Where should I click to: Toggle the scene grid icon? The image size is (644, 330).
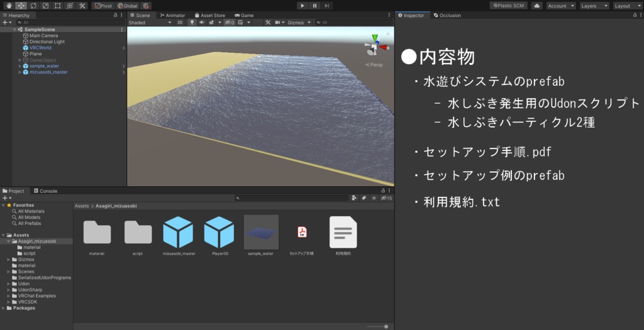[241, 23]
